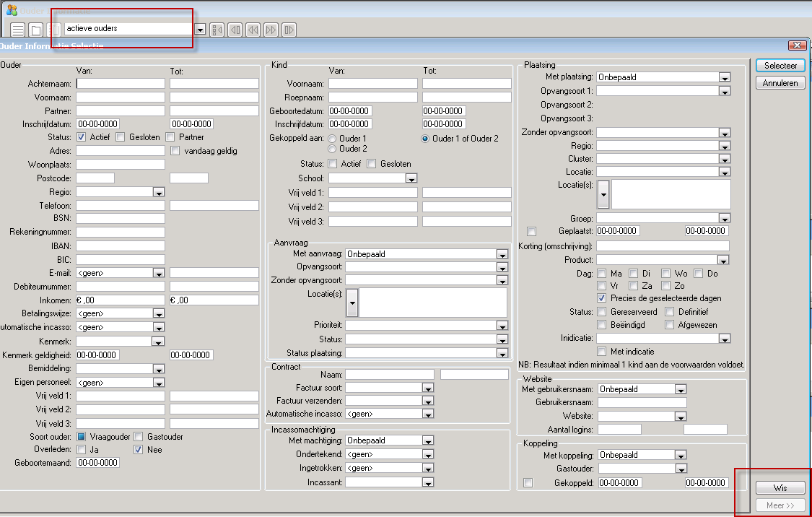
Task: Open the Betalingswijze dropdown
Action: [x=159, y=313]
